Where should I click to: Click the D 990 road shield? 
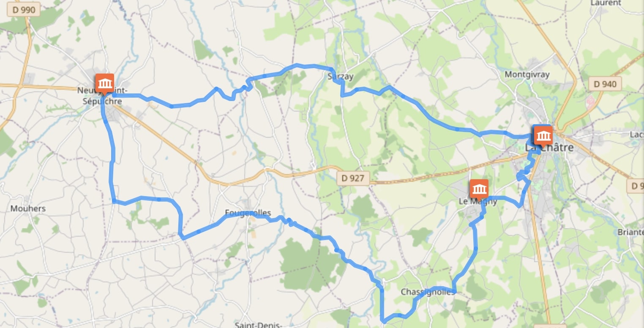click(24, 10)
